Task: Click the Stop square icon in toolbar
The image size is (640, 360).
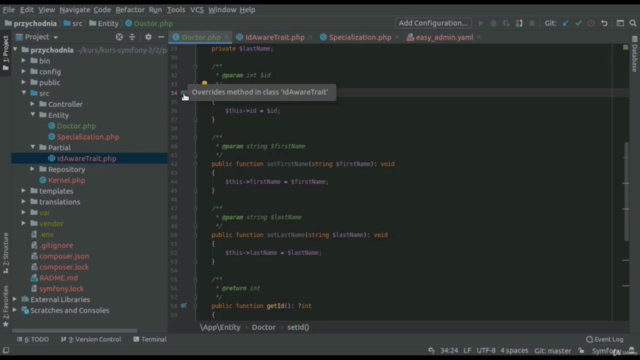Action: pyautogui.click(x=532, y=23)
